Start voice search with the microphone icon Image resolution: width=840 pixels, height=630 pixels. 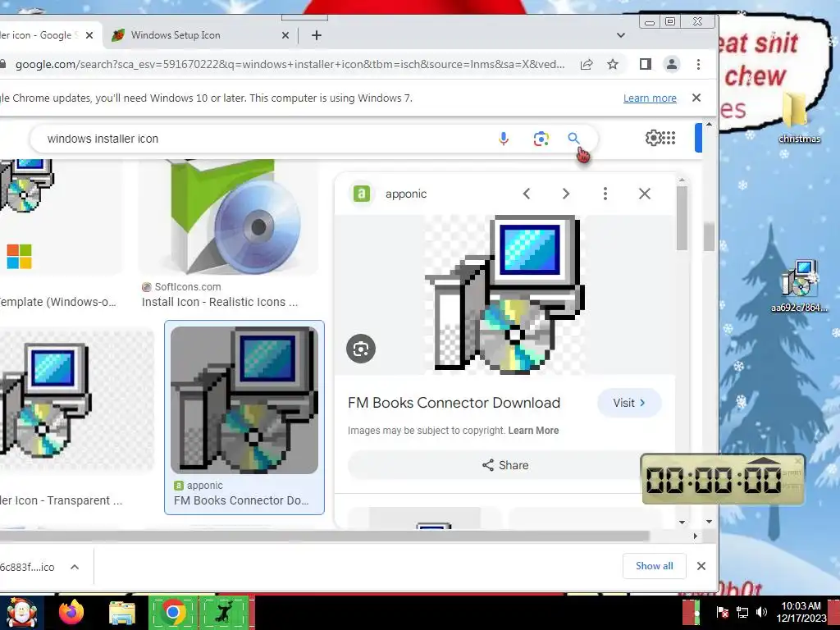(x=503, y=139)
